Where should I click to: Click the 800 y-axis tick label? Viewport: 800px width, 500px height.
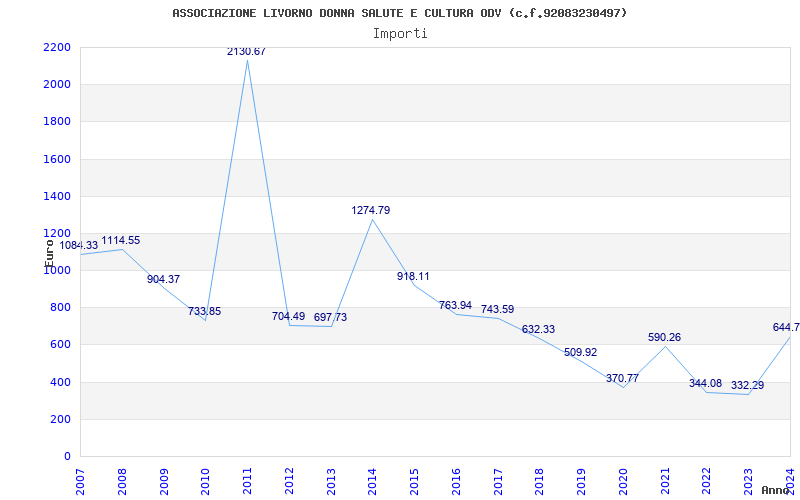60,308
